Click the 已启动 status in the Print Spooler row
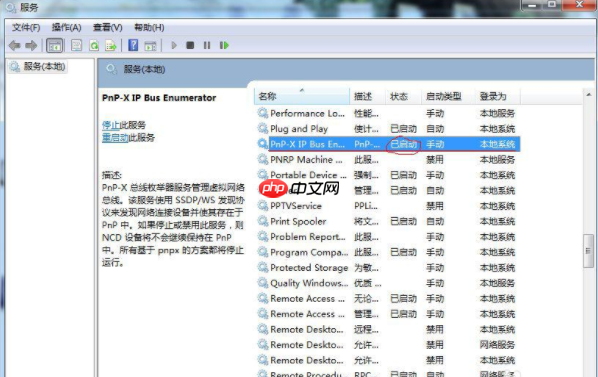Viewport: 598px width, 377px height. (x=403, y=221)
